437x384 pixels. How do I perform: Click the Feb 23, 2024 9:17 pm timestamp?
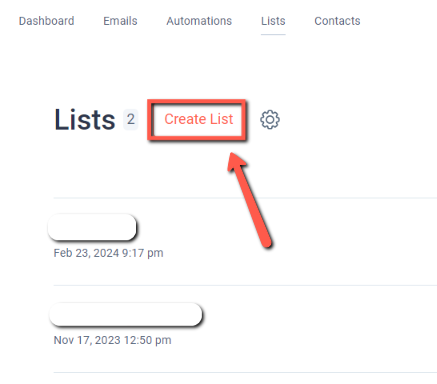point(108,253)
